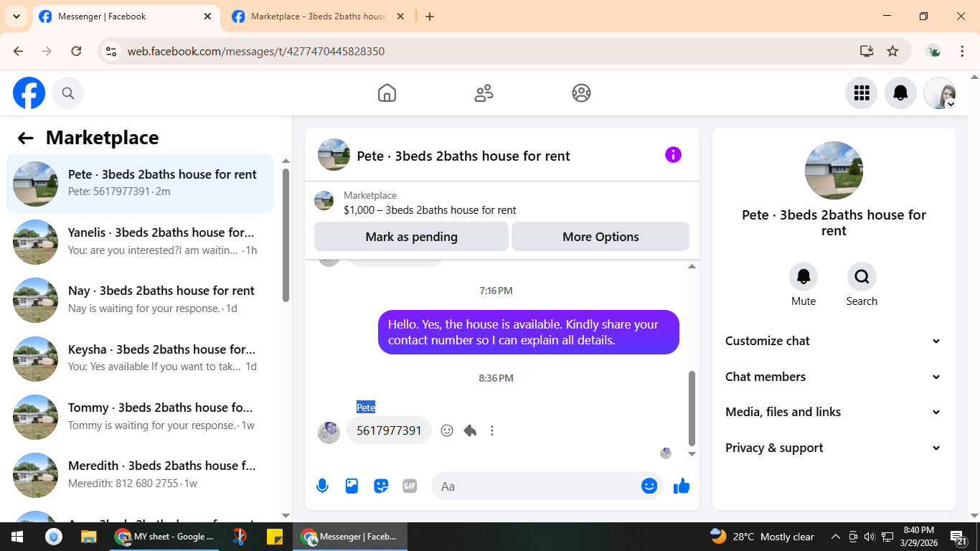Open account profile picture menu

coord(940,93)
